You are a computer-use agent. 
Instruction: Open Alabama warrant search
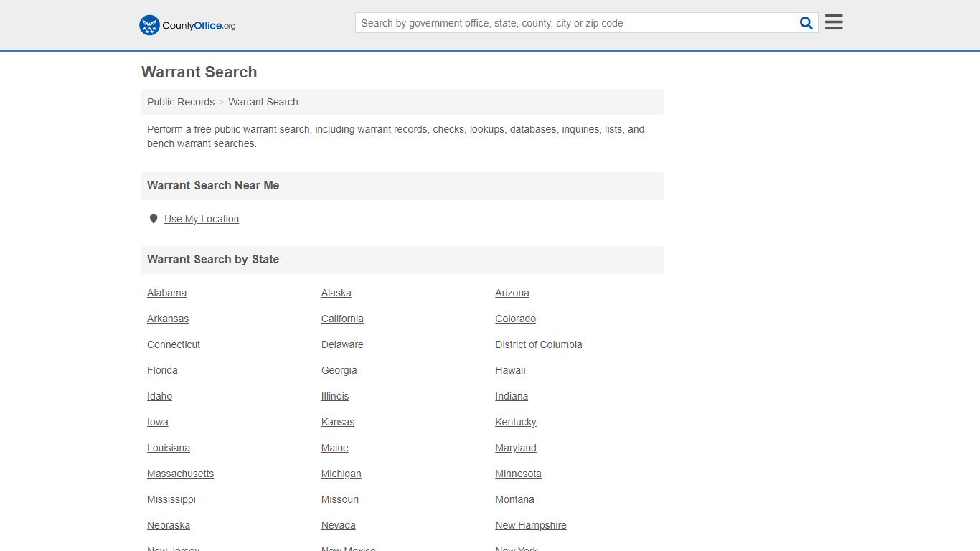[166, 293]
